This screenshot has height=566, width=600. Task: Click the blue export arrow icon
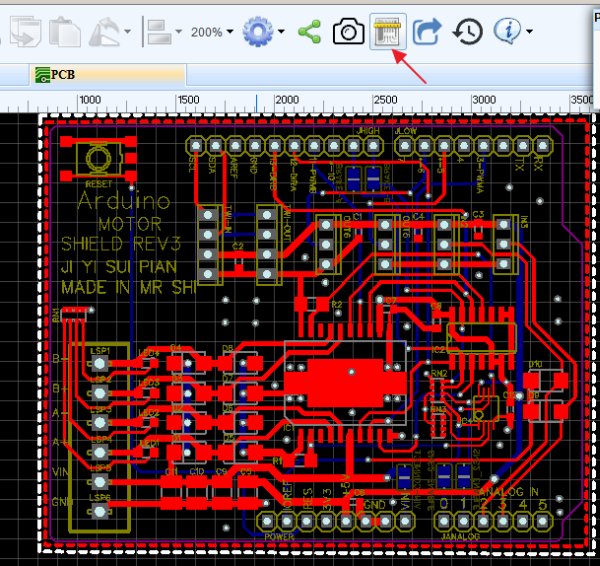427,32
